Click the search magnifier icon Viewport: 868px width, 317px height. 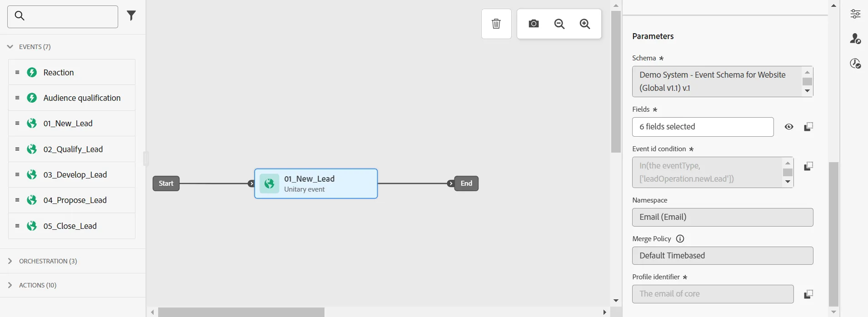coord(20,16)
